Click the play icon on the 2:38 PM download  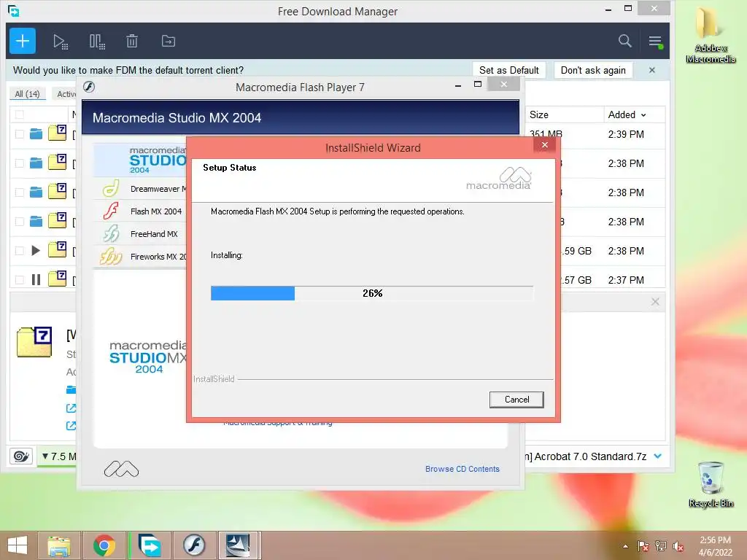click(x=36, y=251)
